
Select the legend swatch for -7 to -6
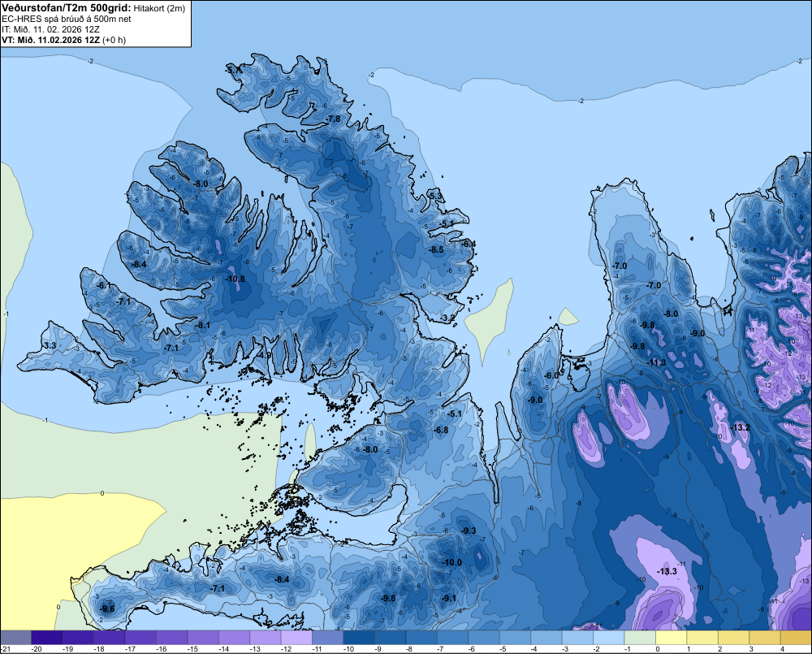(452, 638)
